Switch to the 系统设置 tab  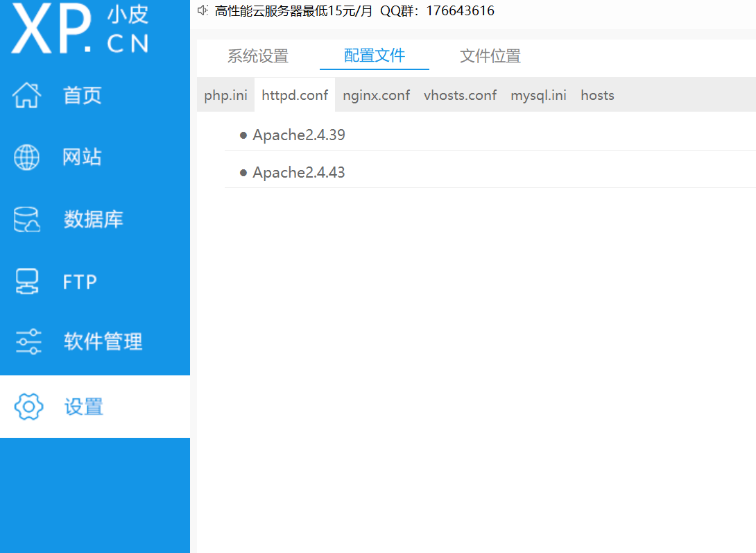point(258,56)
